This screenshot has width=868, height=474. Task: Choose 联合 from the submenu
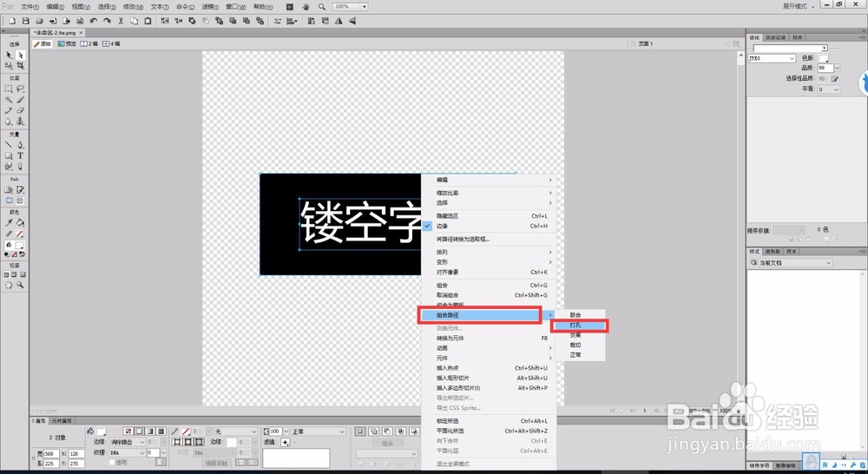tap(580, 315)
